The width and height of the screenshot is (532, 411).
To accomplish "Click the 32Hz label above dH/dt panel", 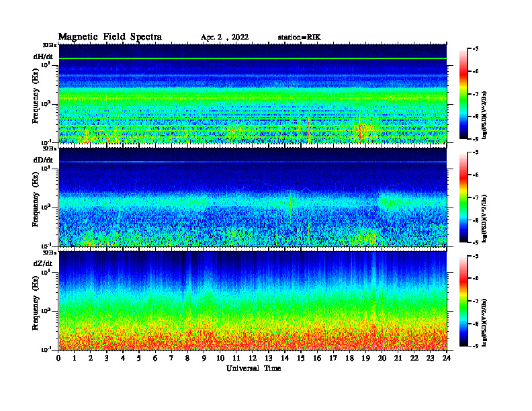I will tap(50, 44).
